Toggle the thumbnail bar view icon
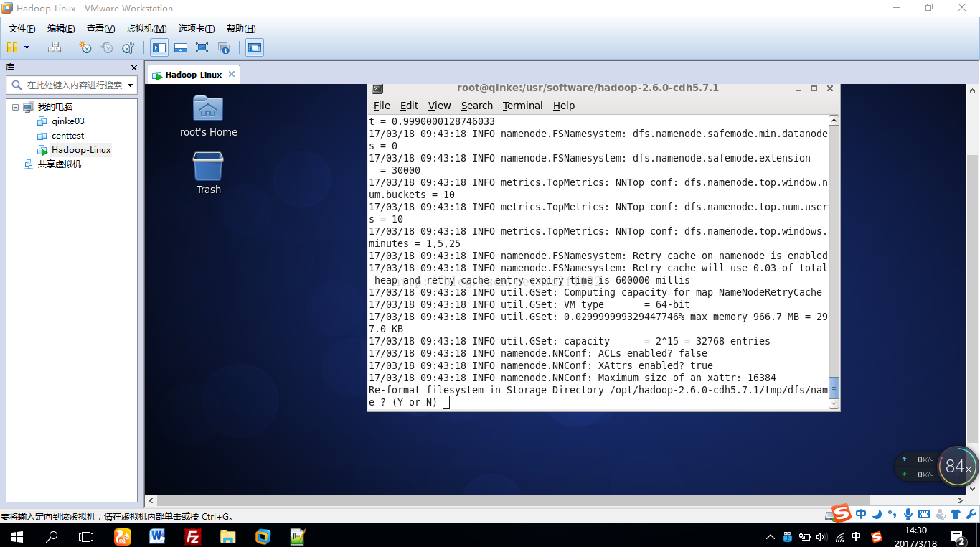Viewport: 980px width, 547px height. (181, 47)
